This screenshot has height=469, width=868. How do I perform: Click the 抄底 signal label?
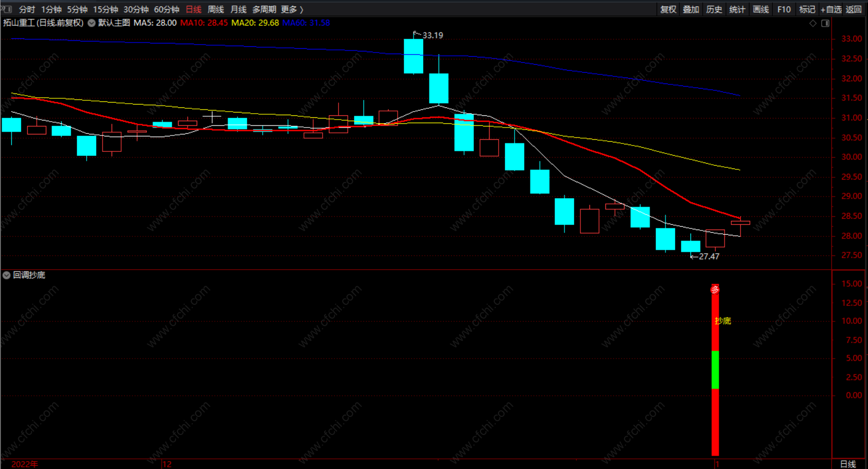(x=723, y=321)
